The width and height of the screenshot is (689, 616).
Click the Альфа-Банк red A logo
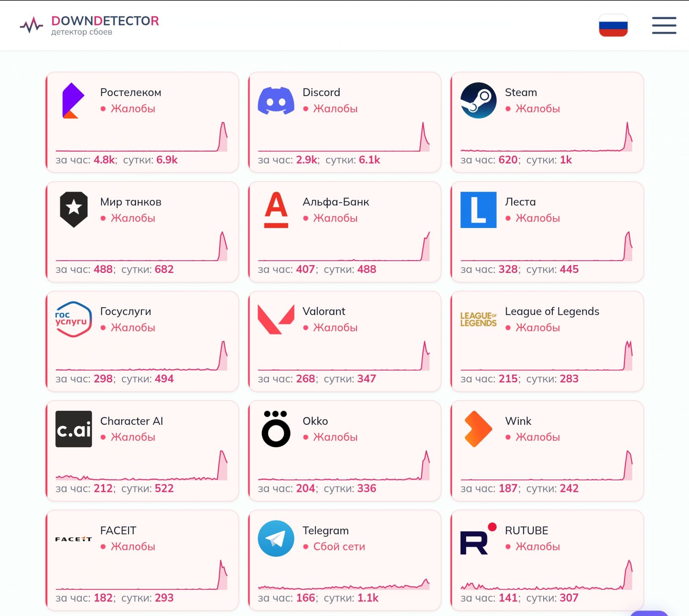276,210
